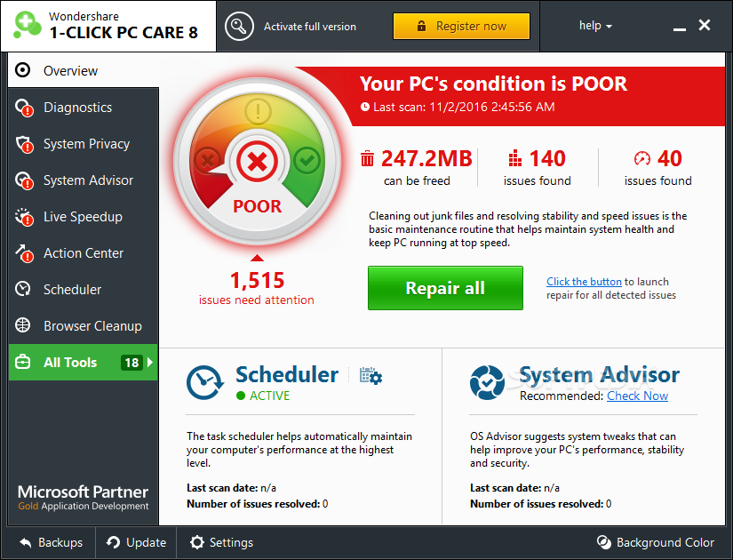Click the Scheduler clock icon in sidebar
Viewport: 733px width, 560px height.
pyautogui.click(x=23, y=289)
